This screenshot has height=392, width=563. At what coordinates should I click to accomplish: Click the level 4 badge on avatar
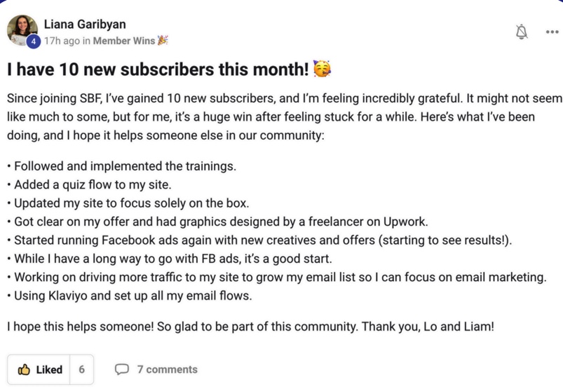click(34, 42)
